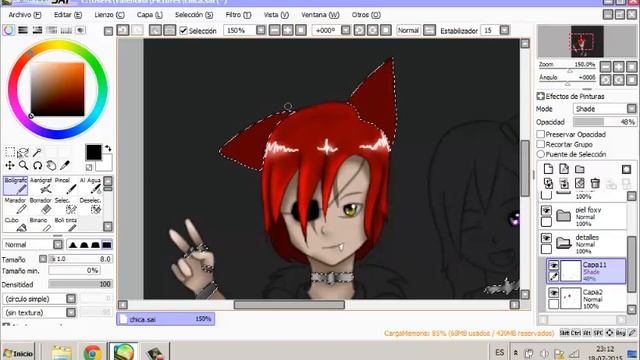Viewport: 640px width, 360px height.
Task: Choose the Selec. selection pen tool
Action: point(65,206)
